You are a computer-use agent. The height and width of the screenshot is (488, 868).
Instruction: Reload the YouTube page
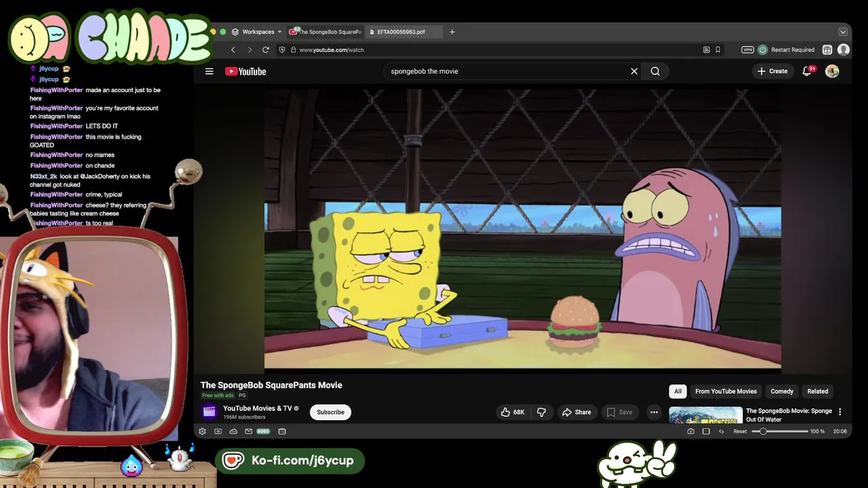click(266, 49)
